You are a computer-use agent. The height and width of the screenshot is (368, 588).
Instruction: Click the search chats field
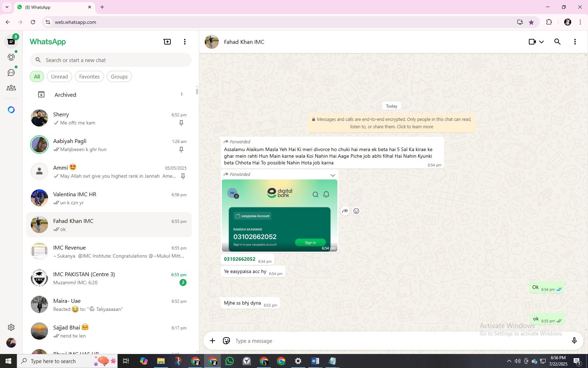pos(111,60)
